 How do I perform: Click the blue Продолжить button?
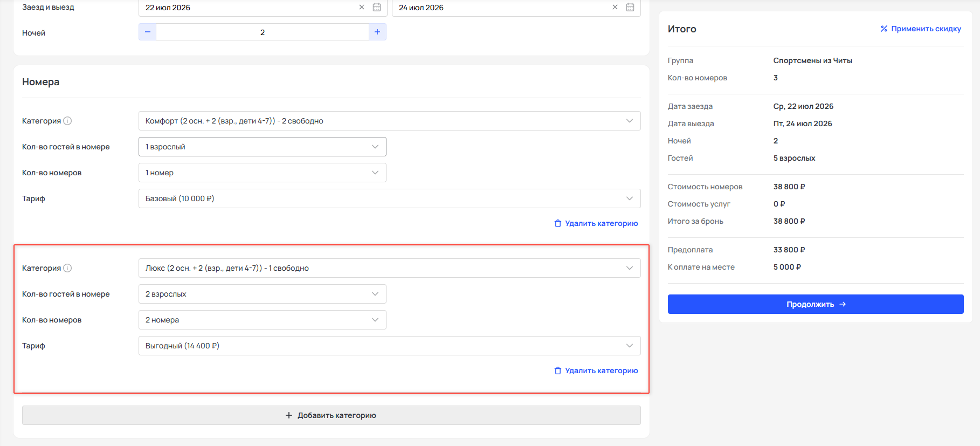pos(816,304)
